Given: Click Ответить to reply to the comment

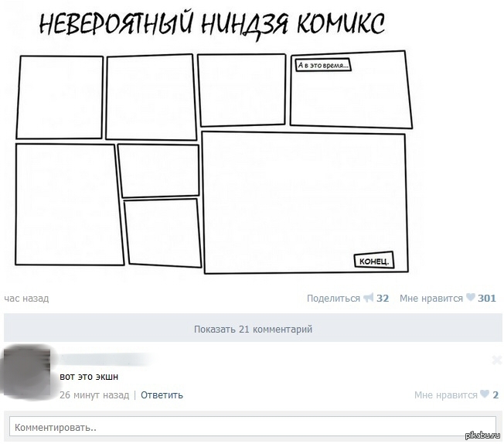Looking at the screenshot, I should (162, 394).
